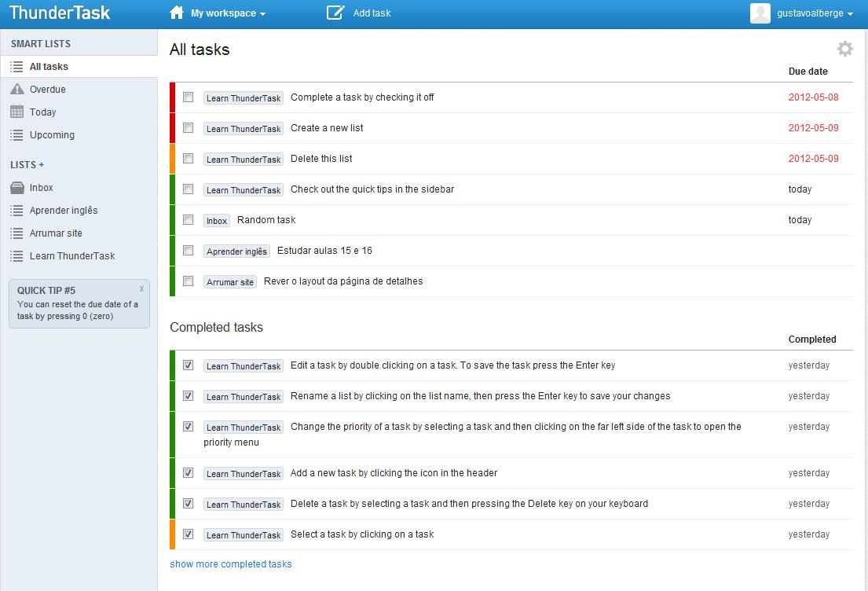868x591 pixels.
Task: Open the Aprender inglês list
Action: (64, 211)
